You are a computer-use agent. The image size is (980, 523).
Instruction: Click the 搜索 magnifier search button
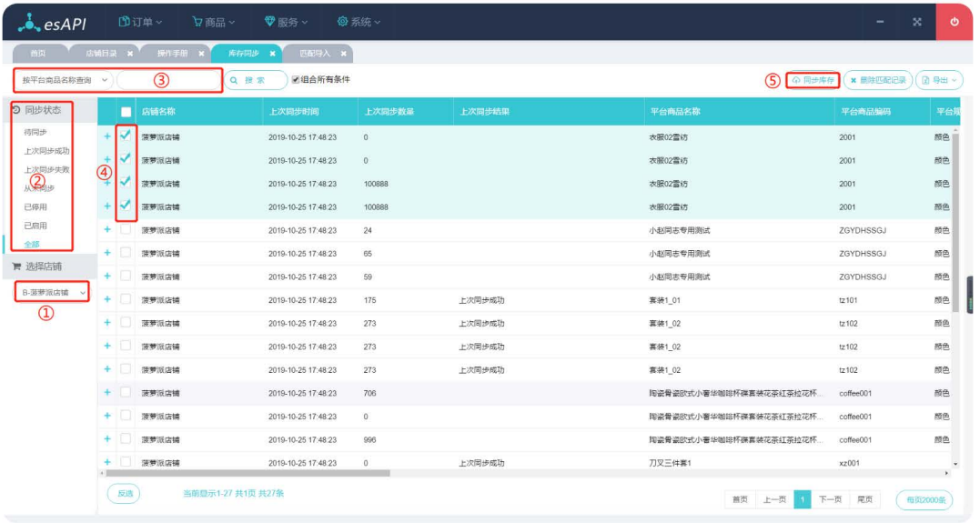pos(256,80)
